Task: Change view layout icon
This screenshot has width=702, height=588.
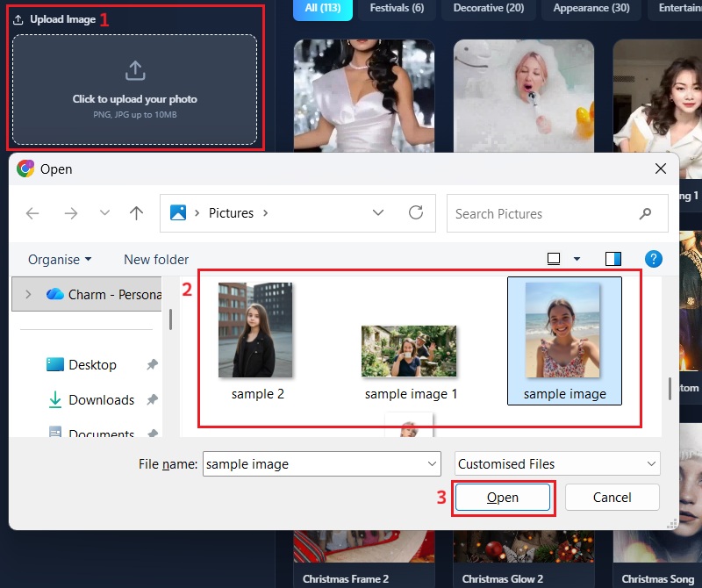Action: [554, 259]
